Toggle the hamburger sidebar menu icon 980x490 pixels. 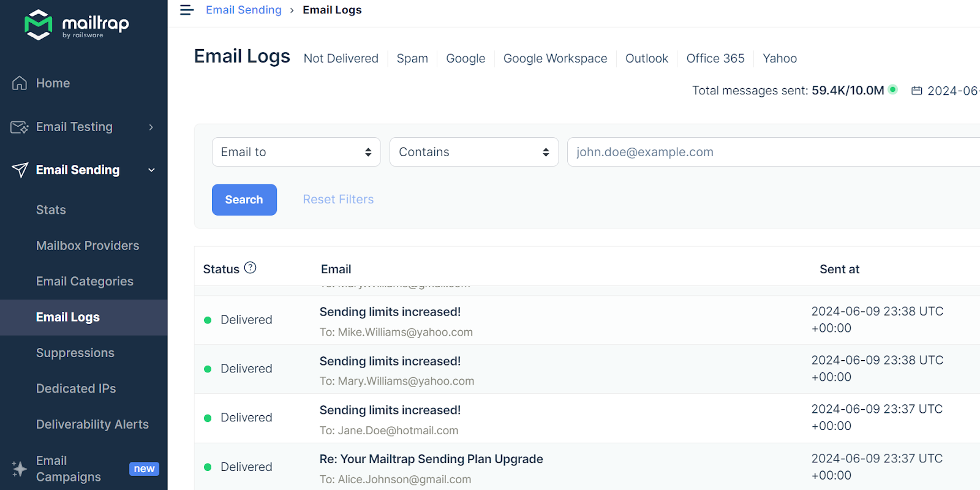pyautogui.click(x=187, y=10)
